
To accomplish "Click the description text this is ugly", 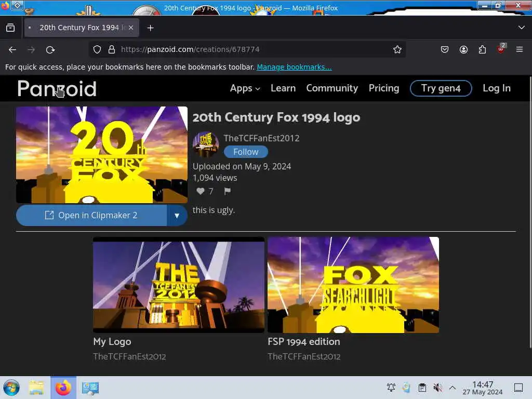I will coord(214,210).
